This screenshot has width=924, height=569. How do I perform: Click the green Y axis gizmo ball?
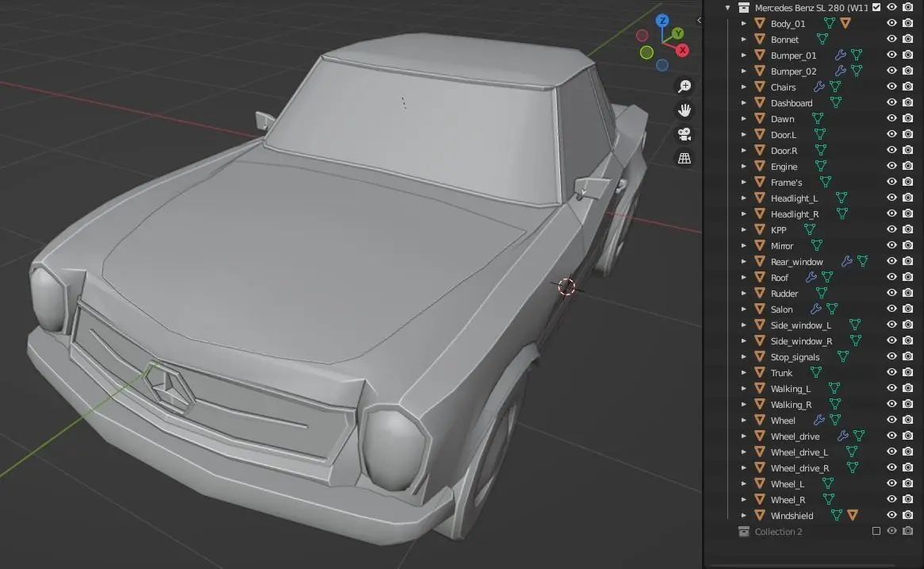click(677, 33)
